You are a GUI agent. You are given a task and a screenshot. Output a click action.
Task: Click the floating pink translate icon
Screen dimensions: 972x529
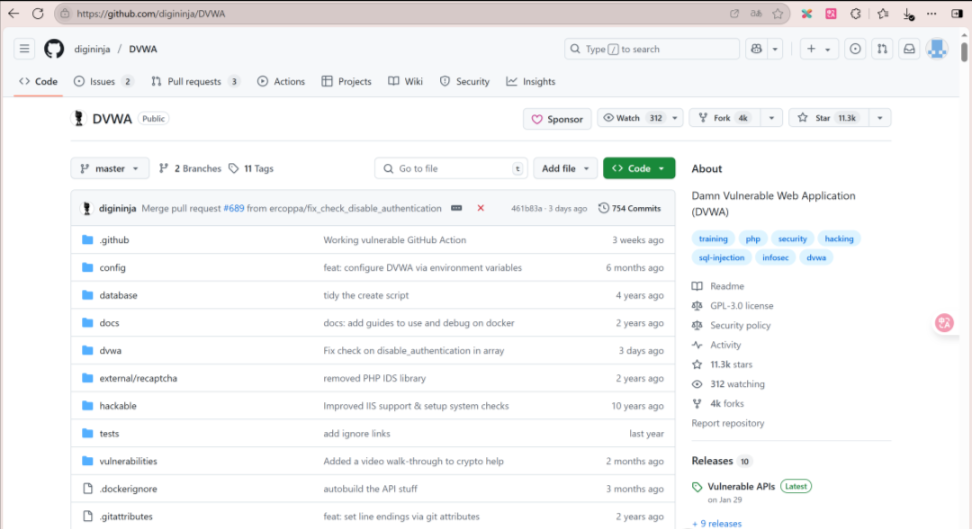[x=944, y=322]
